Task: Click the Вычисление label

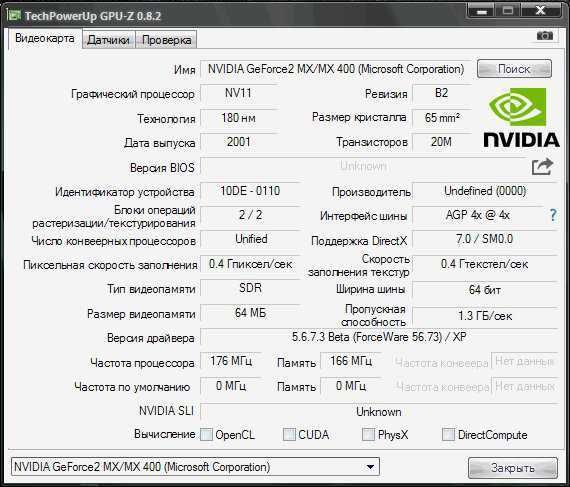Action: coord(165,434)
